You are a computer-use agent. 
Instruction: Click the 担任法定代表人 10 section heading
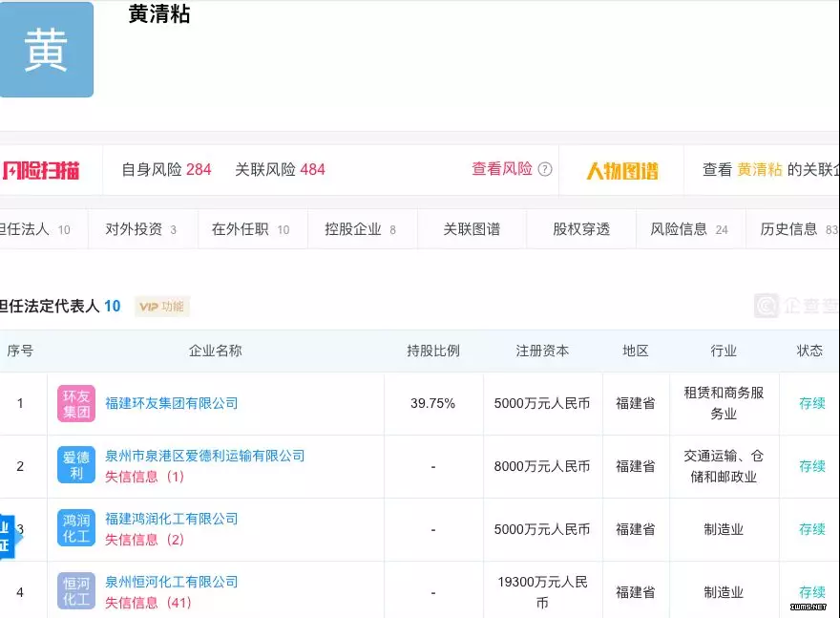click(60, 306)
